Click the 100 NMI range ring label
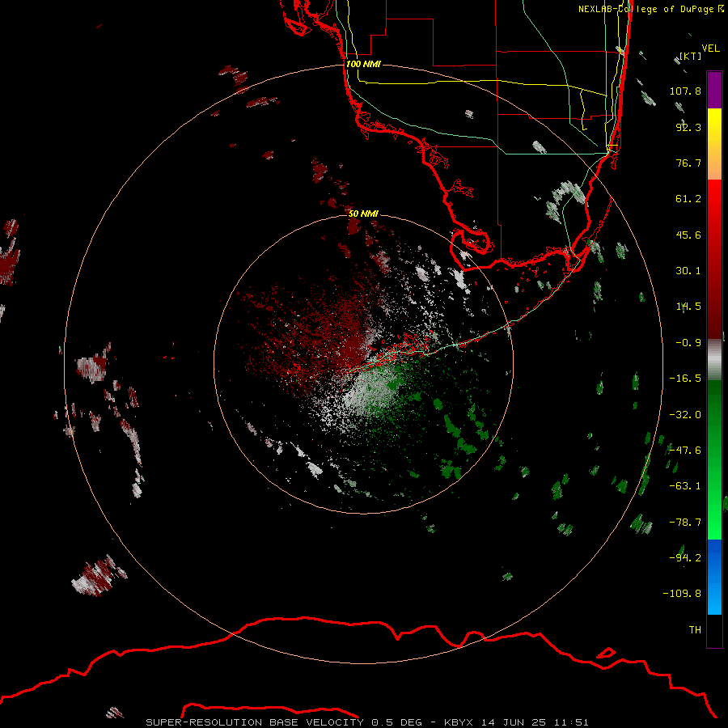This screenshot has height=728, width=728. [x=363, y=64]
